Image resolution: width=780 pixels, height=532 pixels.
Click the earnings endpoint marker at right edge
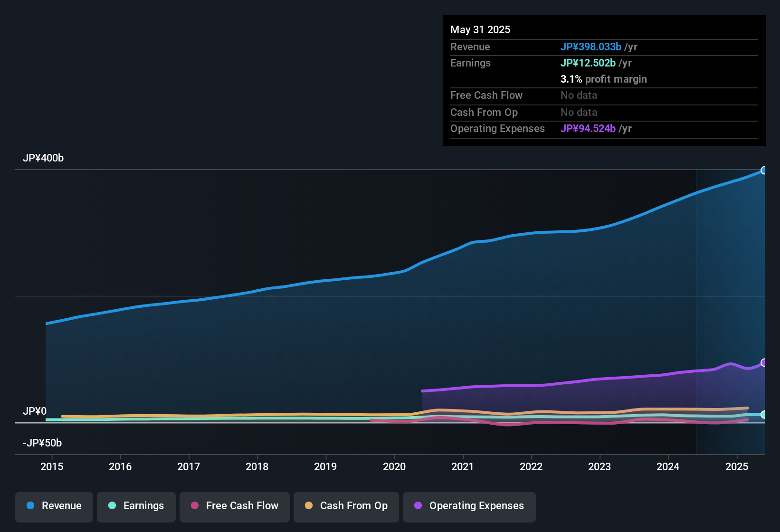pyautogui.click(x=764, y=415)
